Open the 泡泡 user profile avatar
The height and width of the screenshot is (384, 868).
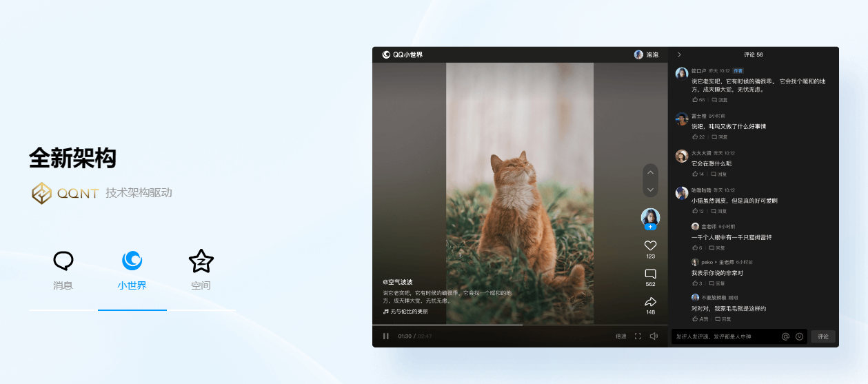tap(638, 54)
